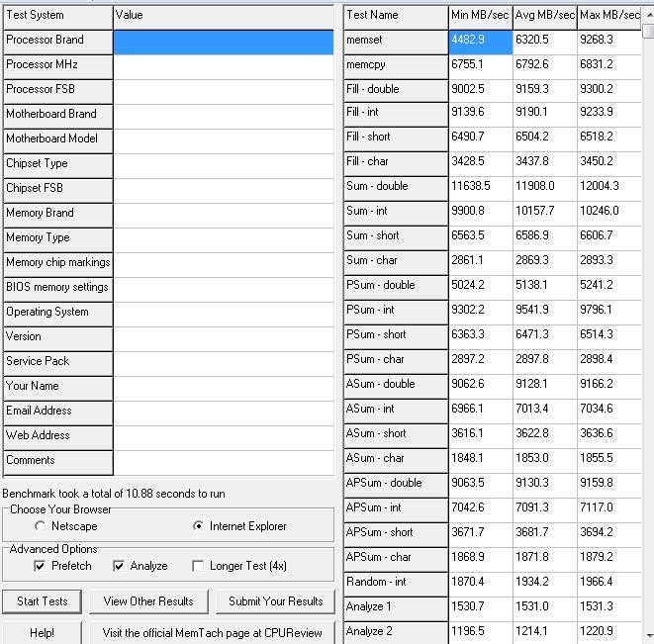The width and height of the screenshot is (654, 644).
Task: Select the Operating System row label
Action: point(58,315)
